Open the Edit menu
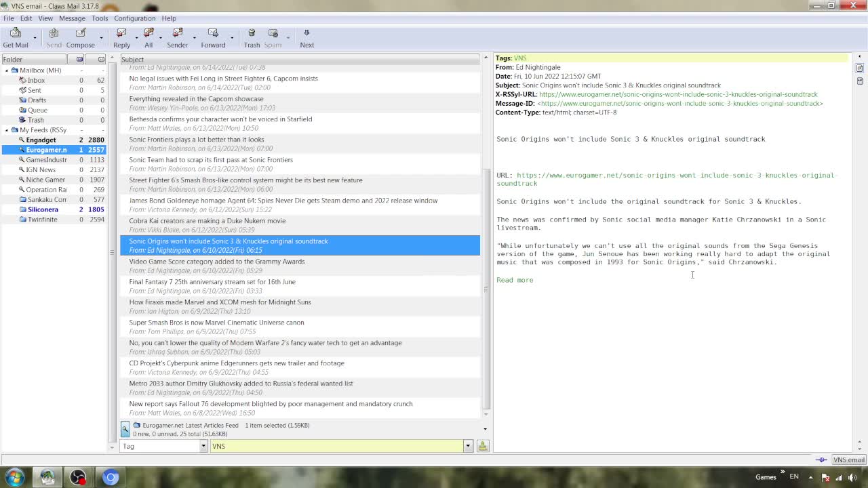 [26, 18]
